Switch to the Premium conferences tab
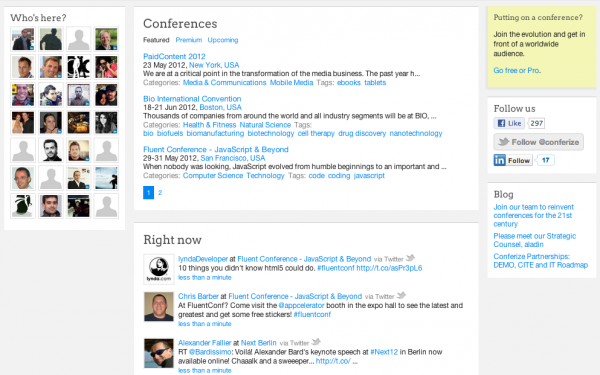600x375 pixels. tap(189, 40)
